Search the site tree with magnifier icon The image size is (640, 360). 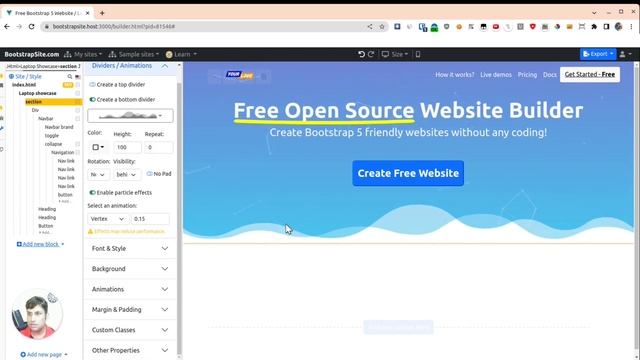pyautogui.click(x=70, y=76)
